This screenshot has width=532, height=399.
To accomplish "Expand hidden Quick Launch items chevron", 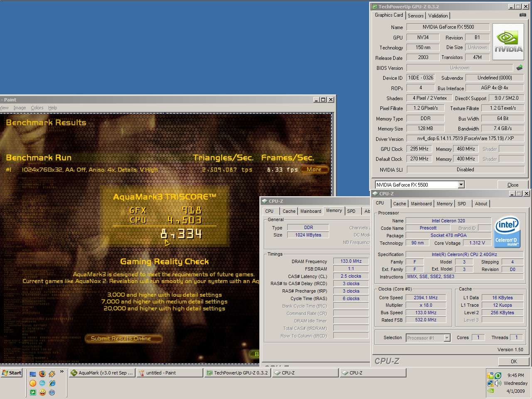I will [x=62, y=372].
